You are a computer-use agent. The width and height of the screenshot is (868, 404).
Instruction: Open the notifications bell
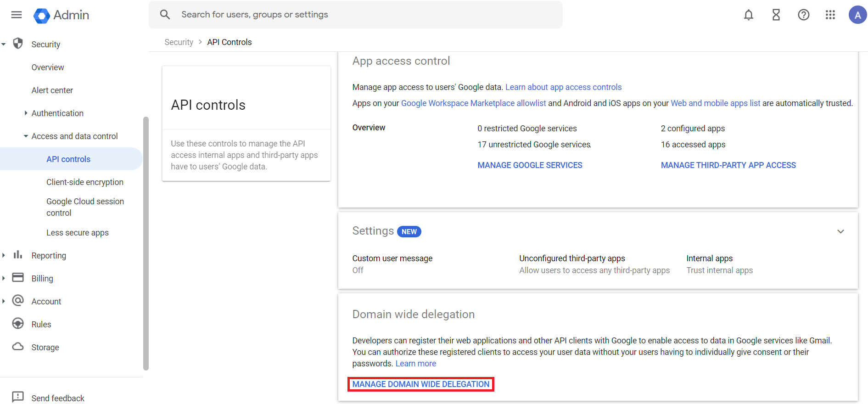click(x=749, y=15)
